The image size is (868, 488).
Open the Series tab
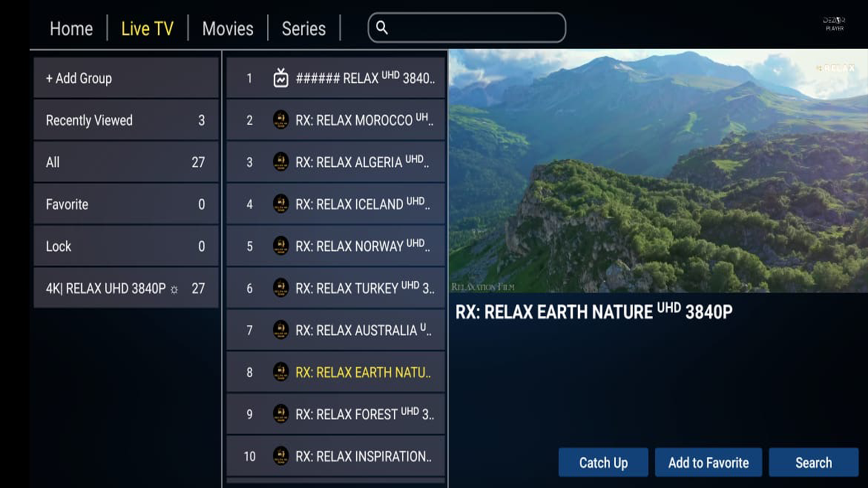click(x=303, y=28)
